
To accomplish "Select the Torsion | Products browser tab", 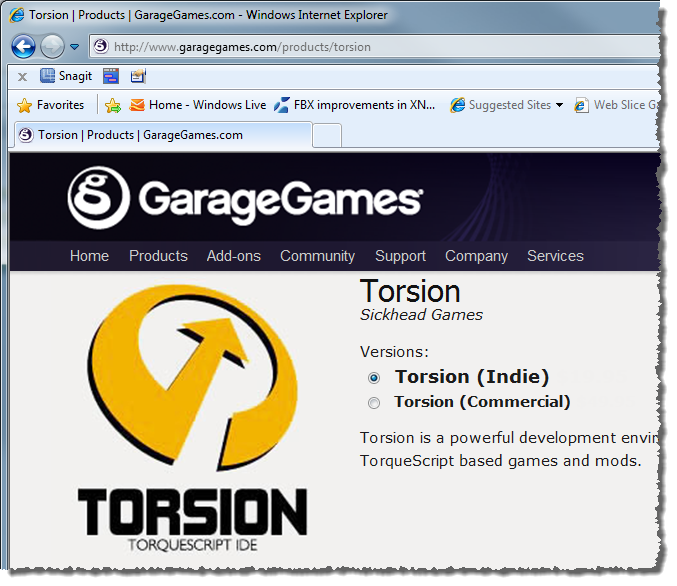I will pos(163,135).
